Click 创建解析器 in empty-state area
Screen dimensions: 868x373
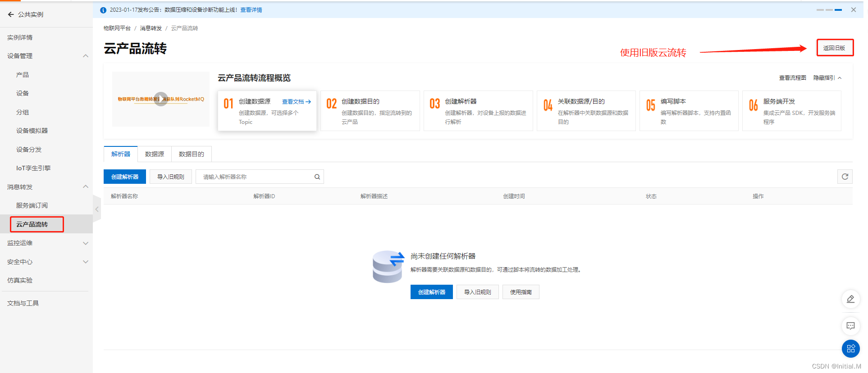432,292
